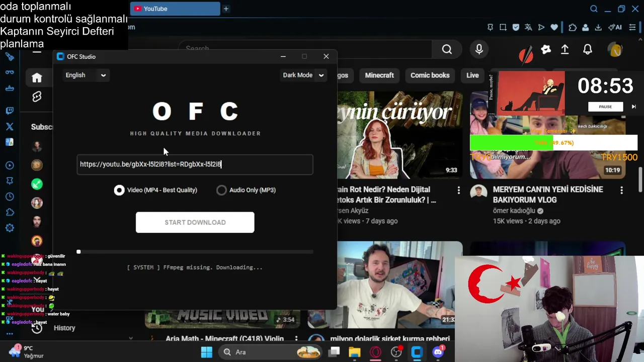Open X (Twitter) from Opera sidebar
Image resolution: width=644 pixels, height=362 pixels.
click(10, 127)
